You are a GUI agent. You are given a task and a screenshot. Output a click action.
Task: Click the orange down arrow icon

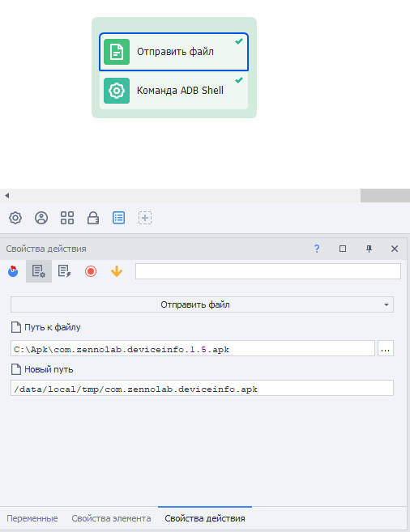click(117, 271)
